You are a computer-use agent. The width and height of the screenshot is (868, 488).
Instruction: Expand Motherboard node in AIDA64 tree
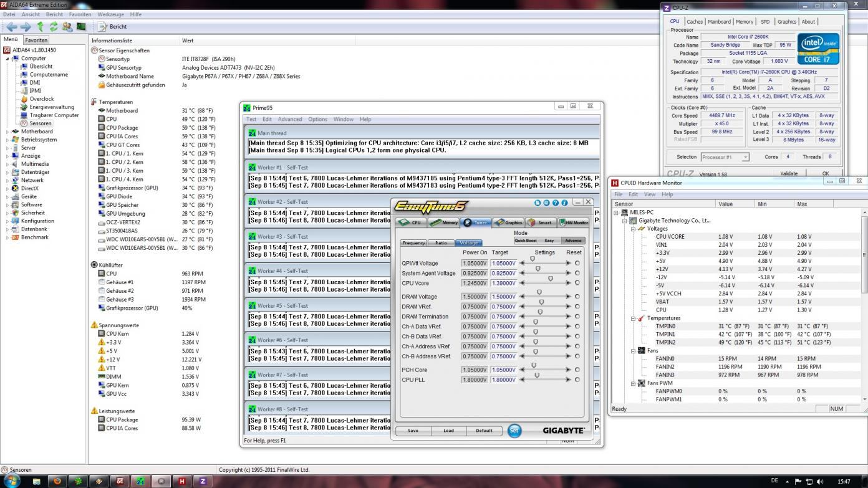(x=8, y=132)
